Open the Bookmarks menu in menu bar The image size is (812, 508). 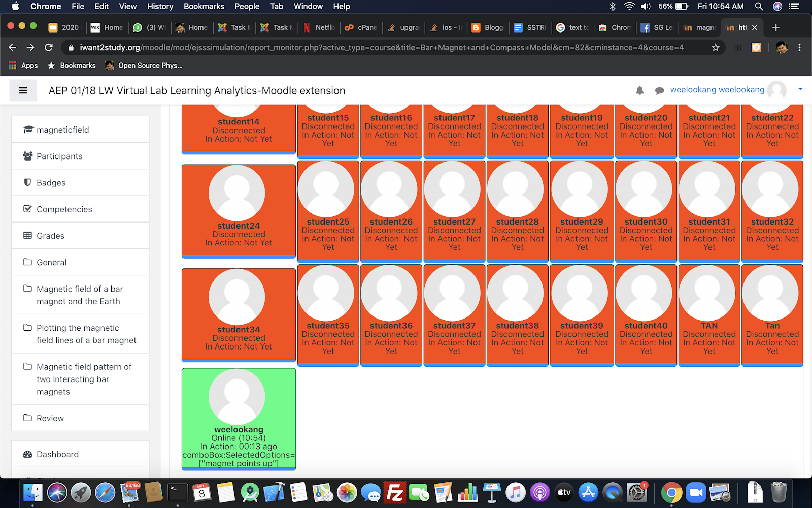[204, 6]
